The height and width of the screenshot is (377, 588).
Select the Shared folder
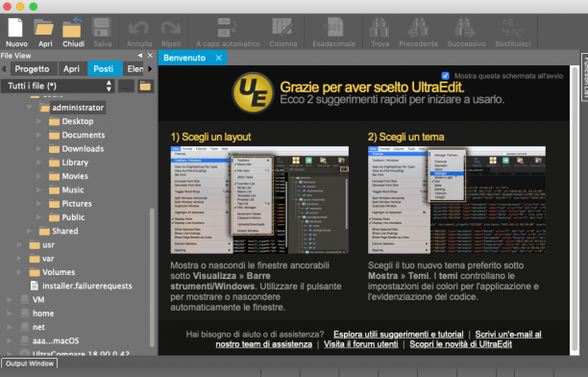pyautogui.click(x=59, y=231)
